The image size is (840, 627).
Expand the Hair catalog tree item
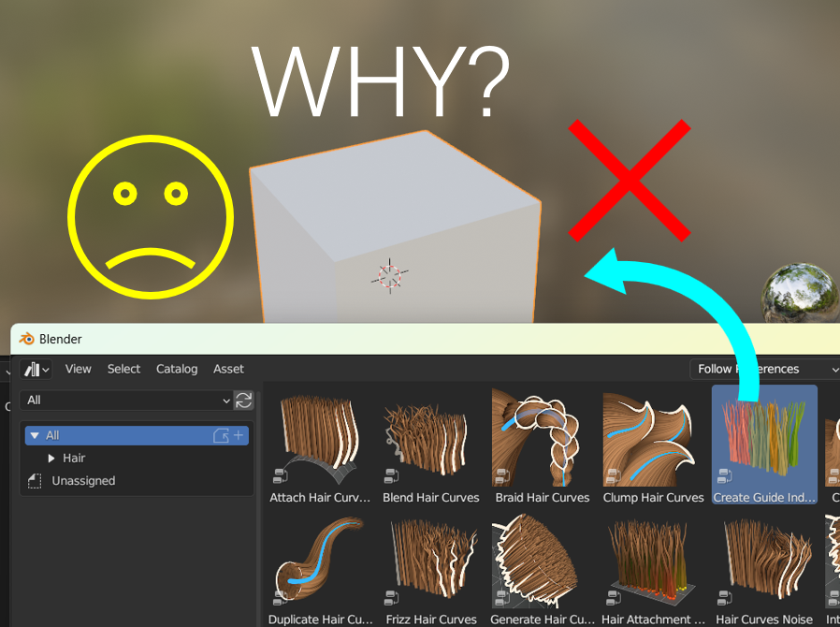[51, 459]
